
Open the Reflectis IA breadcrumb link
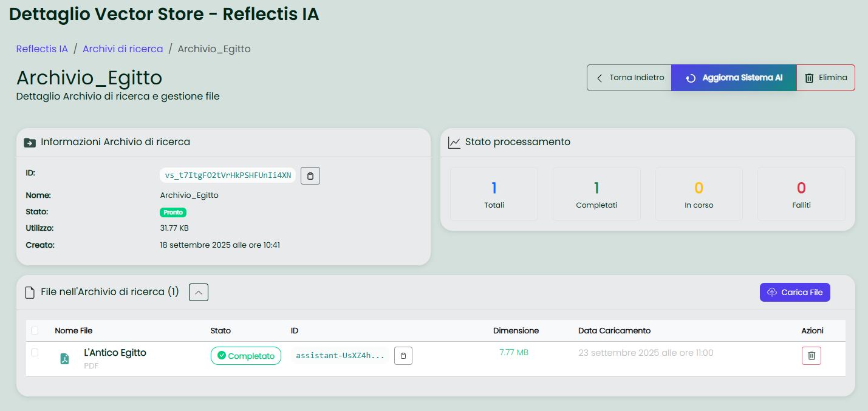[42, 49]
